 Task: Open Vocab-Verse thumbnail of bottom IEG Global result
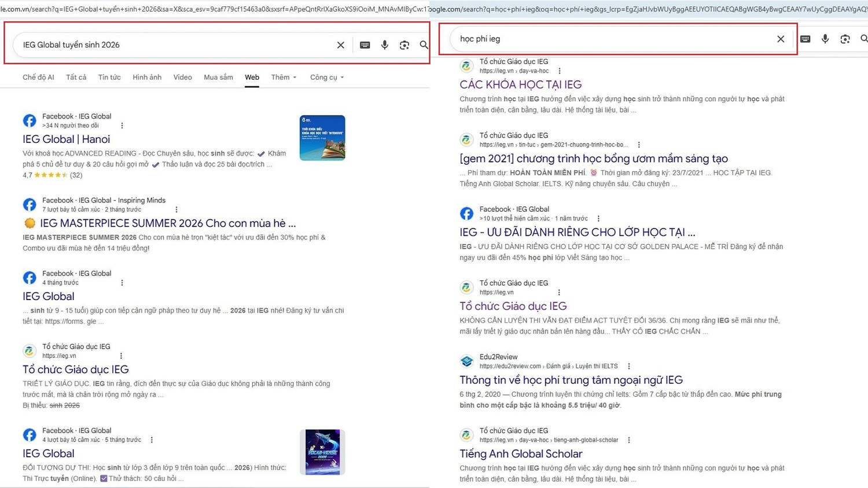(x=322, y=452)
